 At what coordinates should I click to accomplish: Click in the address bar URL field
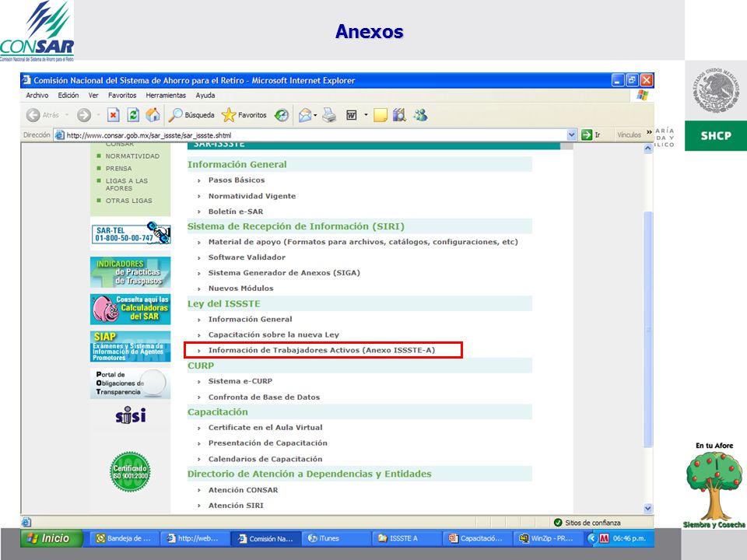[x=315, y=135]
